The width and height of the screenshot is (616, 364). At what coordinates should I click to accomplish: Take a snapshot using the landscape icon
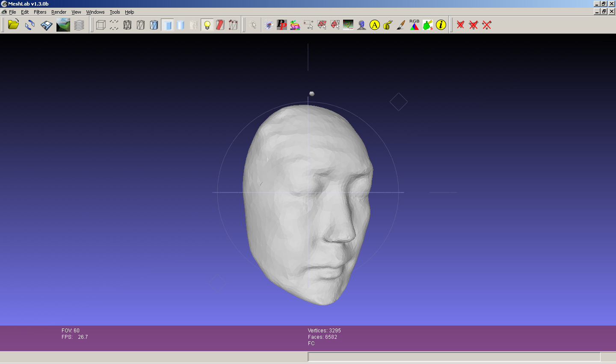(63, 25)
